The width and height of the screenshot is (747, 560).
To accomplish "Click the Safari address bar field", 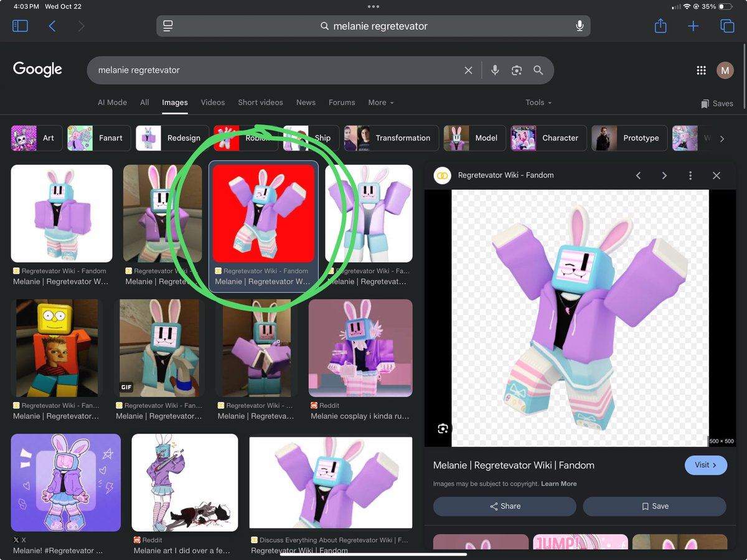I will tap(374, 26).
